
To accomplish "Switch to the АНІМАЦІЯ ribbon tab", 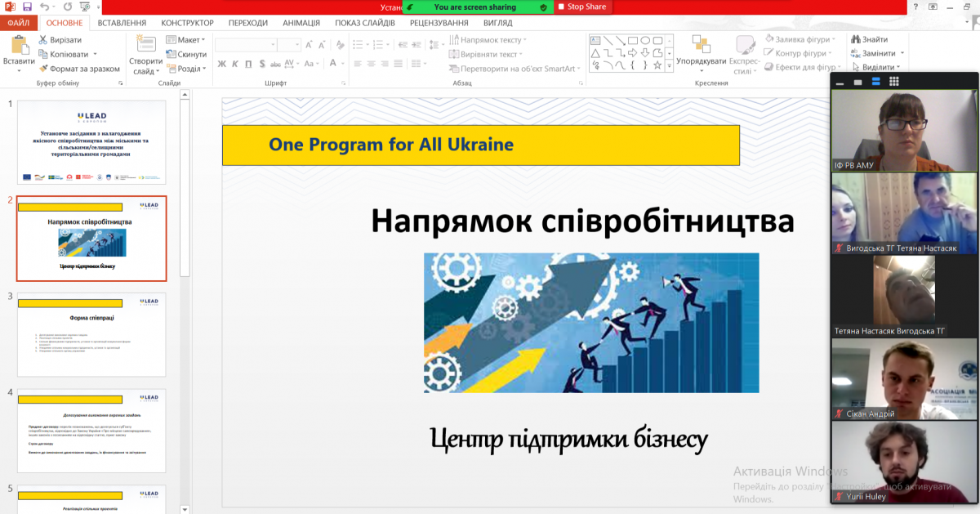I will coord(301,23).
